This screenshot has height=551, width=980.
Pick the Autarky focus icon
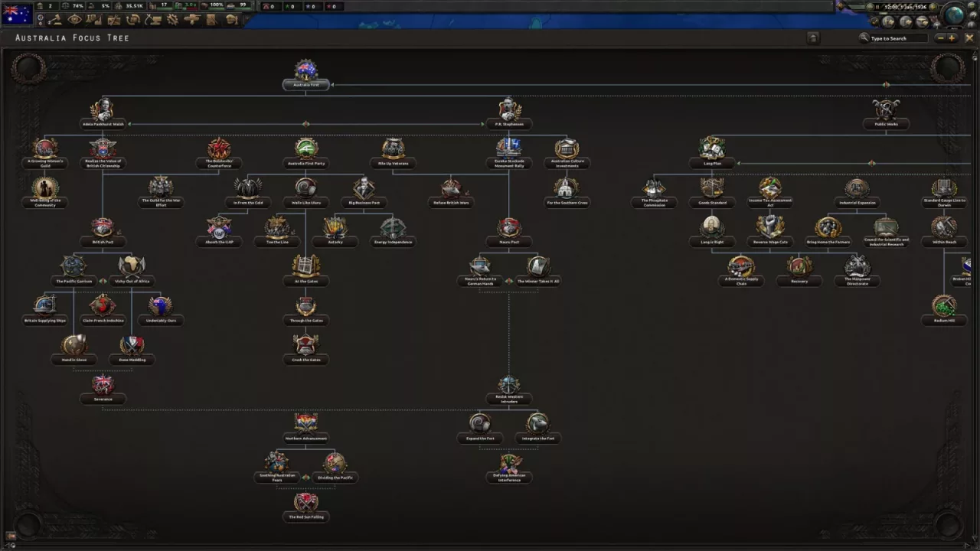pos(335,227)
